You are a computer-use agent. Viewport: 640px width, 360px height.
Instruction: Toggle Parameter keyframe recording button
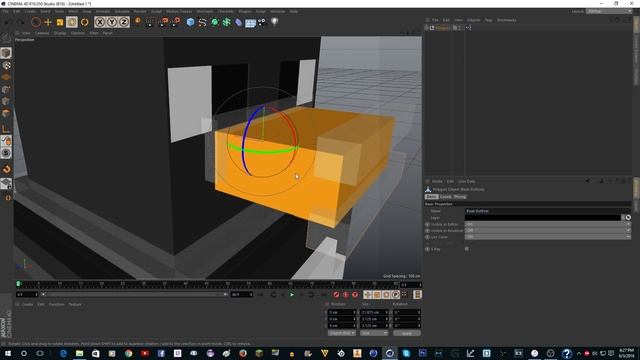point(396,294)
